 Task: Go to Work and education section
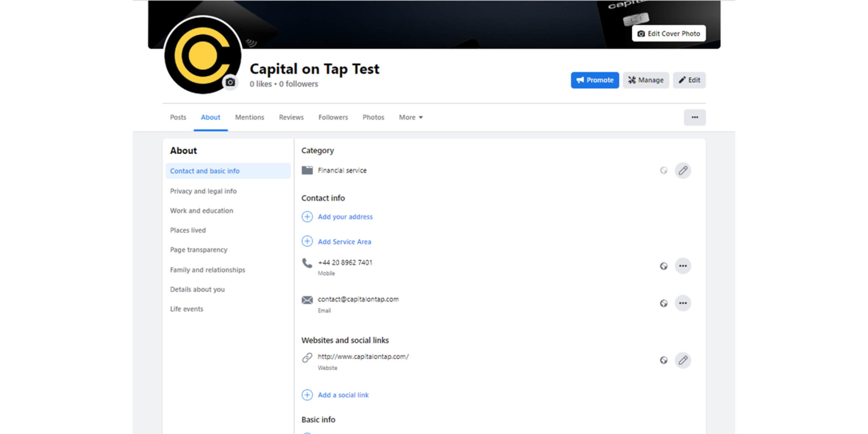(x=201, y=210)
